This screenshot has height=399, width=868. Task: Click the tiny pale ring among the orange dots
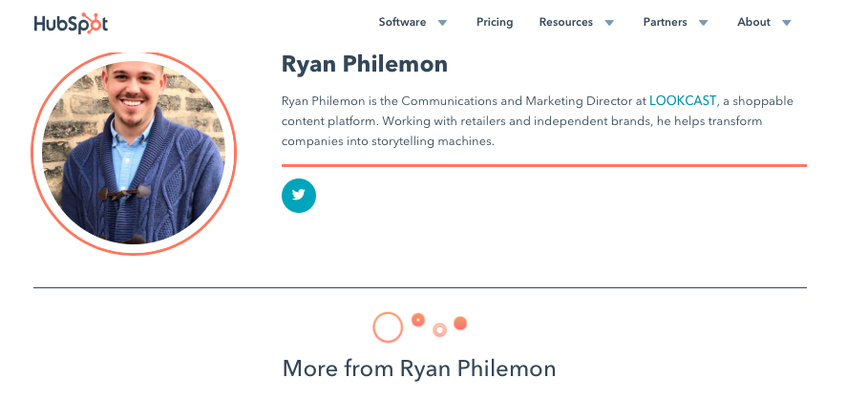[439, 330]
